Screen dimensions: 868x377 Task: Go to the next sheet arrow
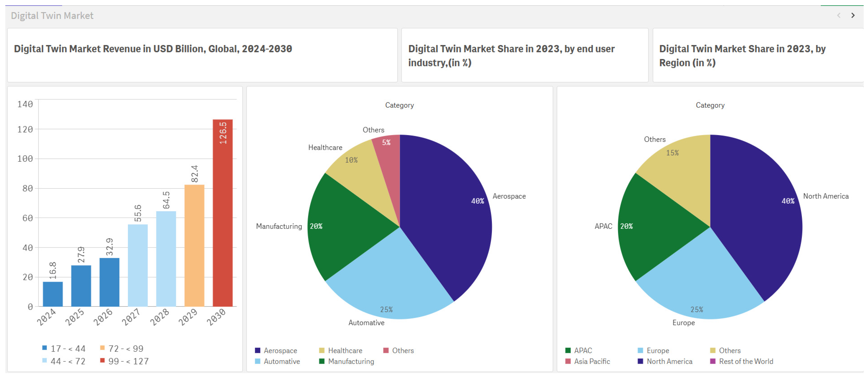click(x=852, y=16)
